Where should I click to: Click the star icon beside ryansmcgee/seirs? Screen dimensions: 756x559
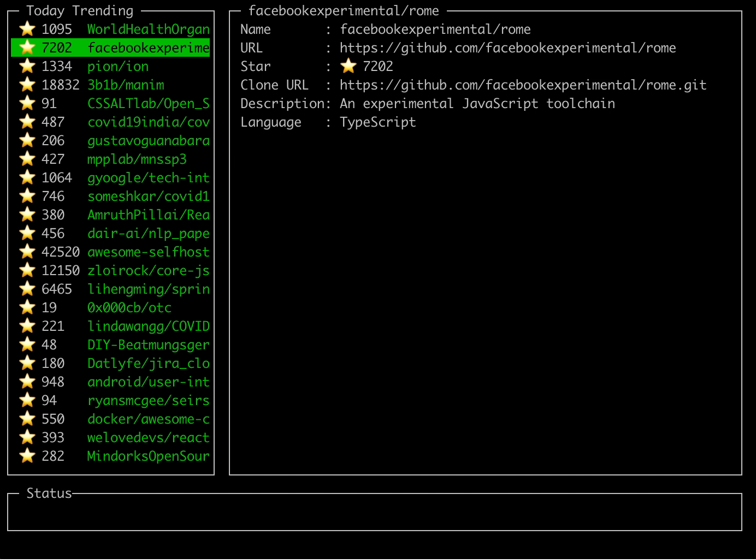coord(27,400)
